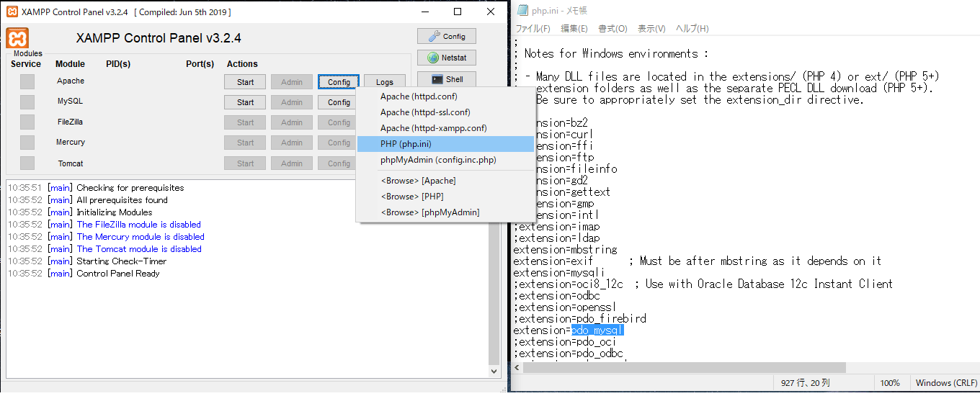Click the '927 行、20 列' status bar entry
This screenshot has width=980, height=396.
click(x=806, y=383)
